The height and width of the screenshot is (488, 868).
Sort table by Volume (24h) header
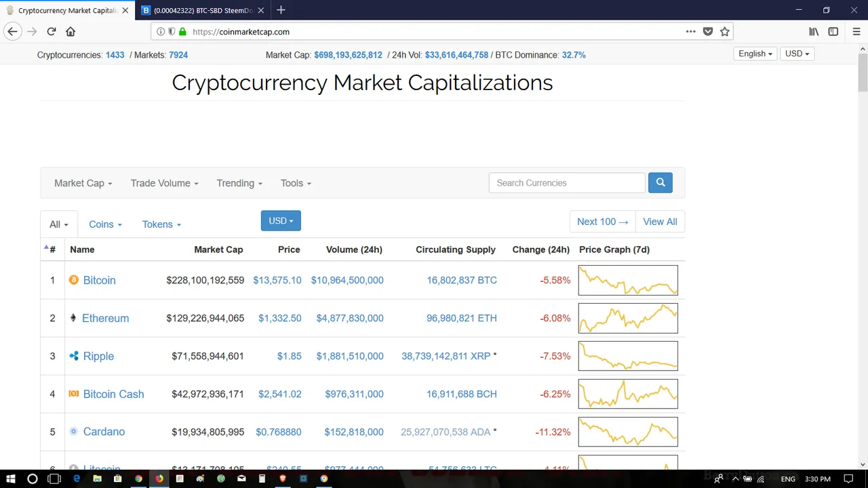(x=354, y=249)
